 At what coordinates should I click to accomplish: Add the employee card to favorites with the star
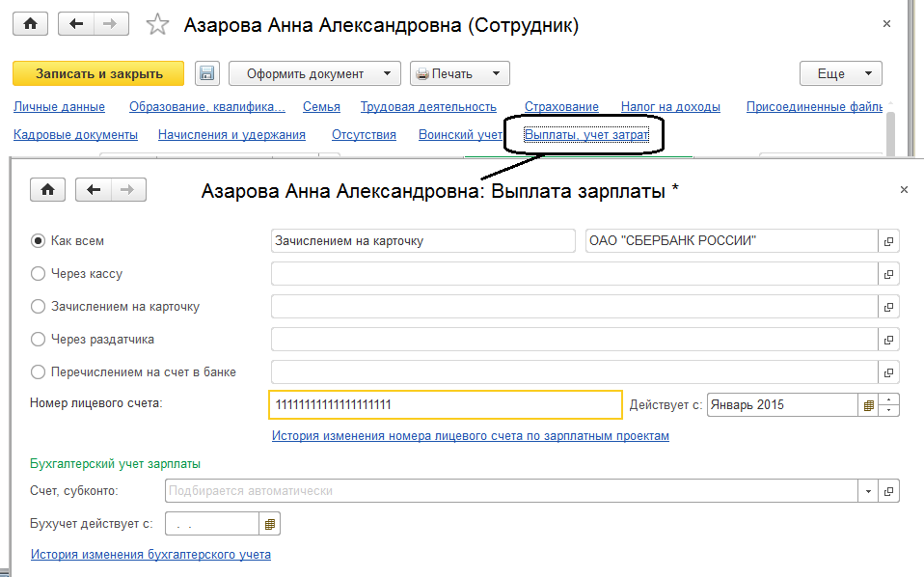pyautogui.click(x=157, y=25)
